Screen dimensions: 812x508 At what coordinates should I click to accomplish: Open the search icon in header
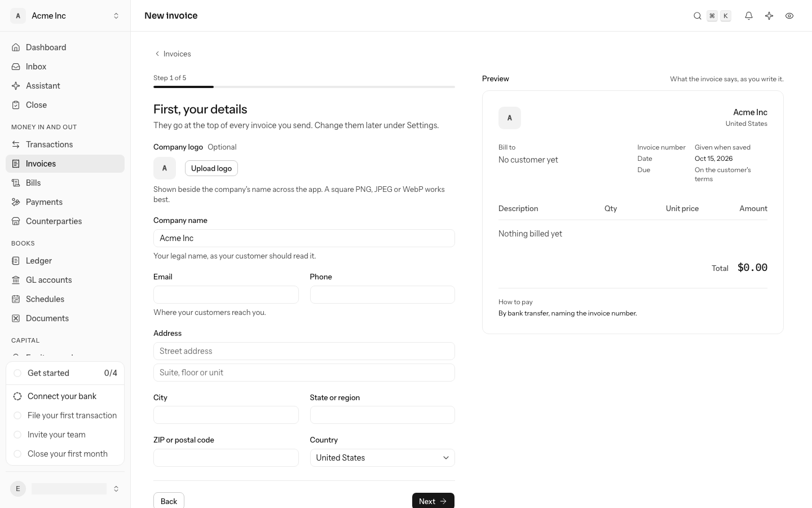pyautogui.click(x=698, y=16)
